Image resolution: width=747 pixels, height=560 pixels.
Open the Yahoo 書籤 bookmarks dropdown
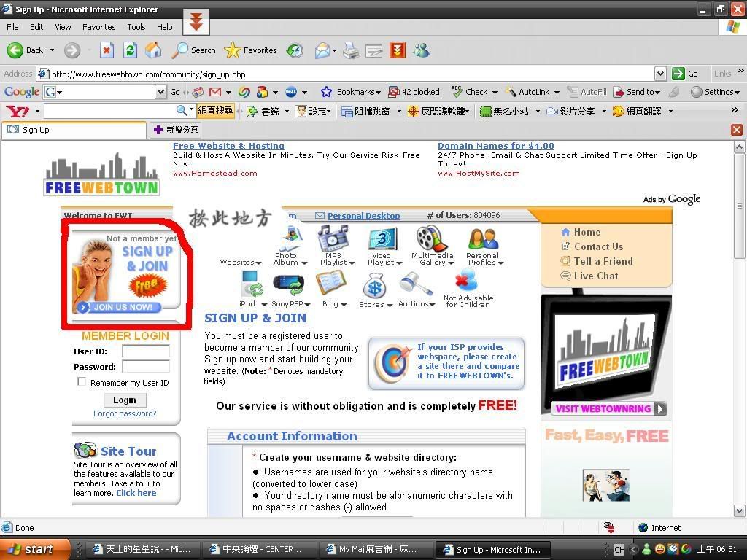tap(287, 112)
